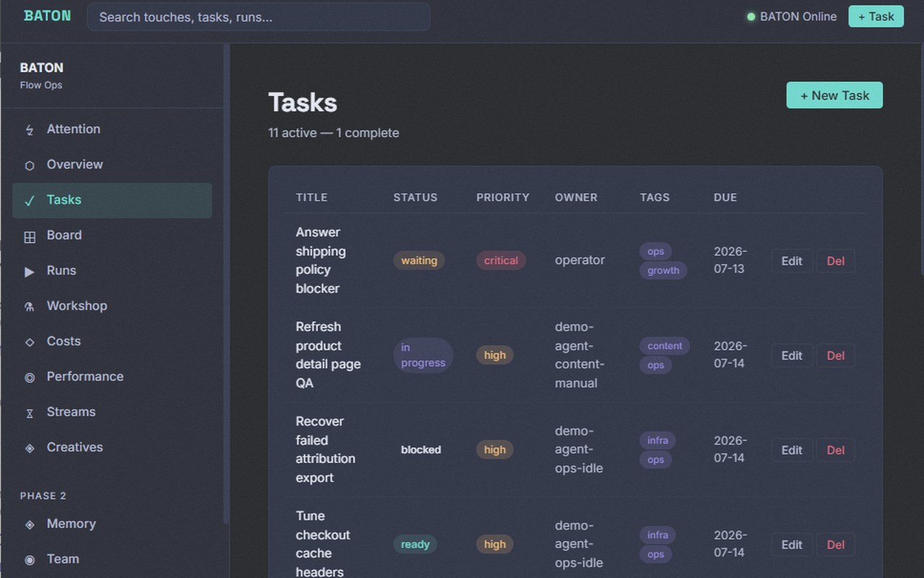Open the Team page

[x=112, y=559]
